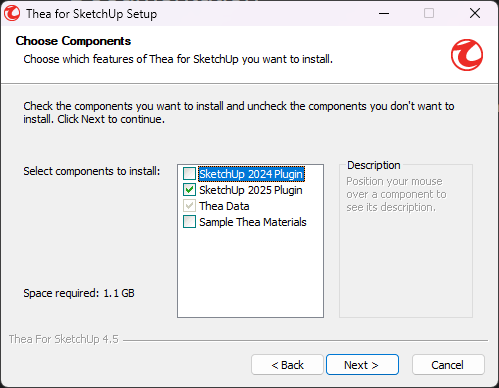The image size is (499, 388).
Task: Click the disabled maximize button
Action: pyautogui.click(x=429, y=13)
